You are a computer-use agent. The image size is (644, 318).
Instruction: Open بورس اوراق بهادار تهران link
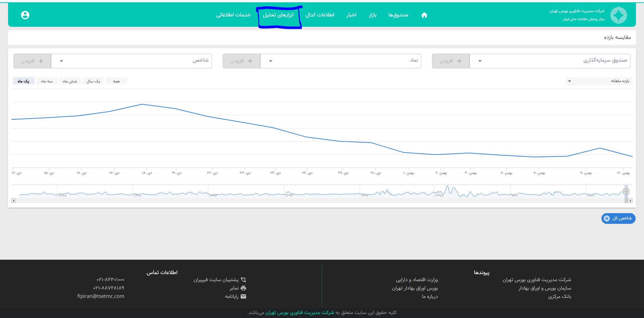tap(415, 288)
